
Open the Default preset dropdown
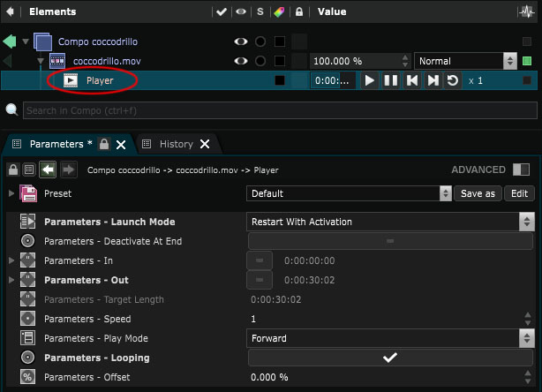(x=349, y=193)
